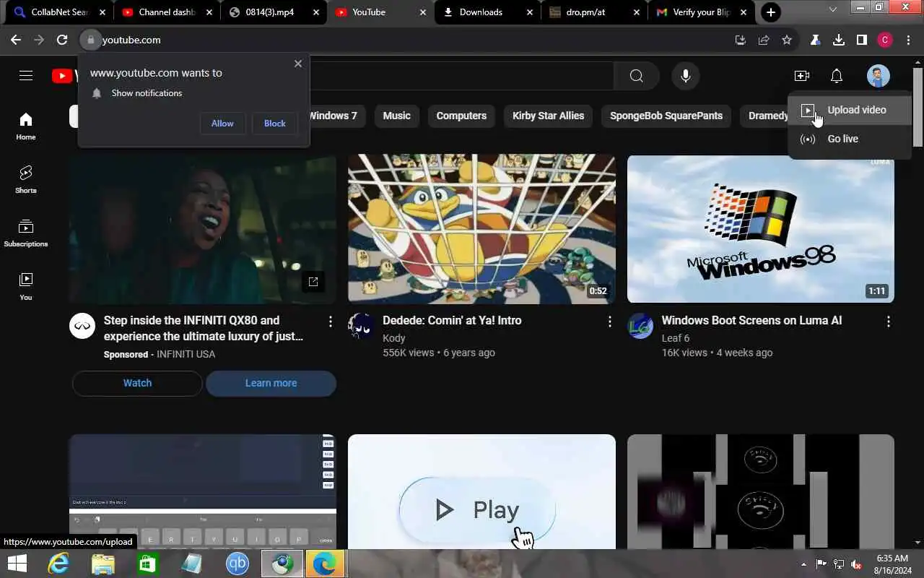Filter by the Music chip

396,116
